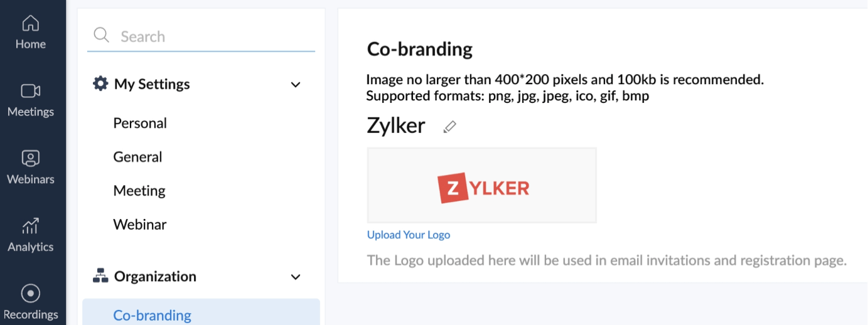Click the search magnifier icon
The height and width of the screenshot is (325, 868).
(x=101, y=35)
